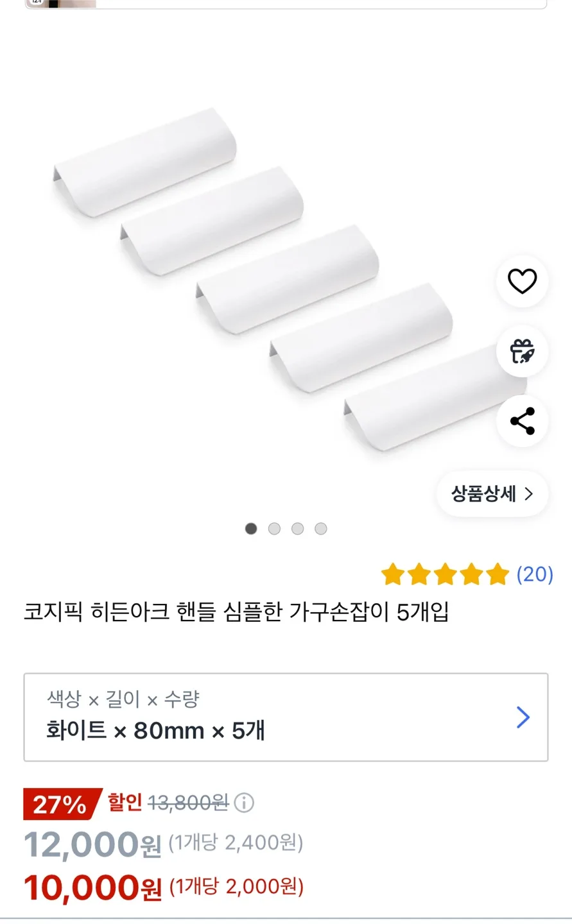Select 화이트 × 80mm × 5개 option text
Viewport: 572px width, 924px height.
tap(155, 731)
